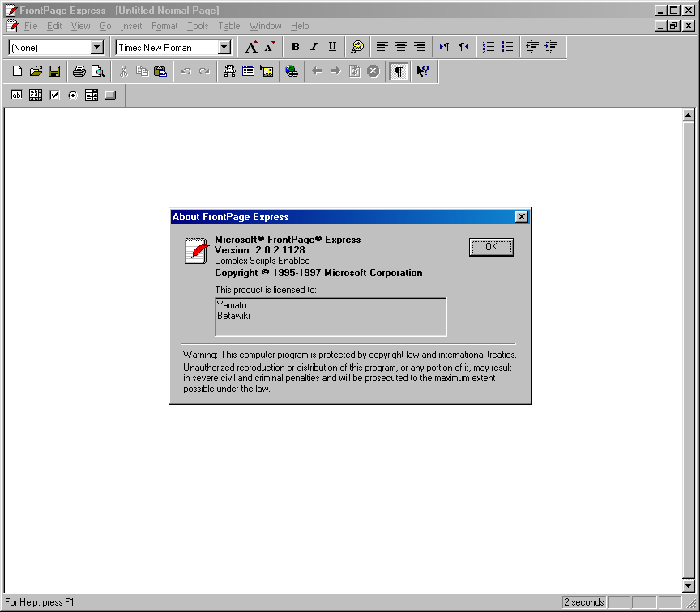Image resolution: width=700 pixels, height=612 pixels.
Task: Open the Go menu
Action: click(105, 26)
